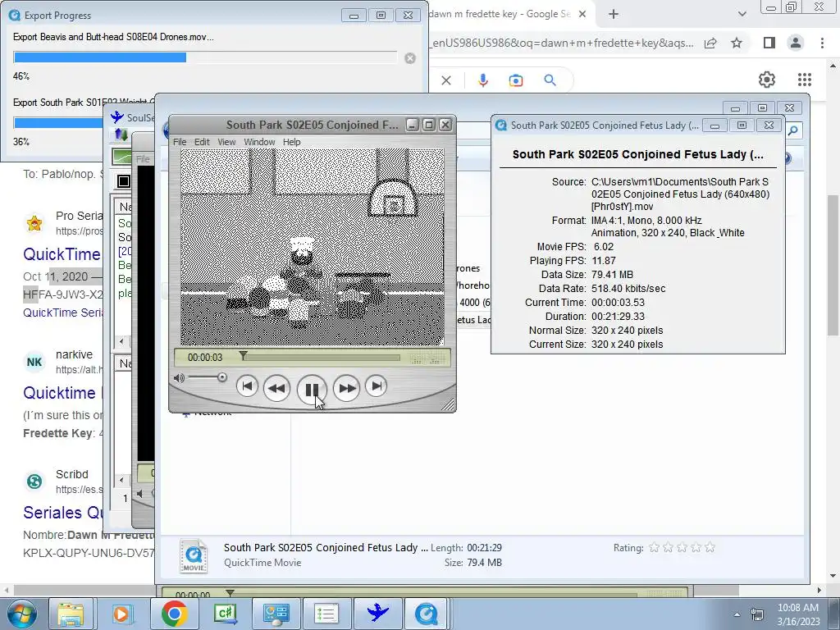The image size is (840, 630).
Task: Click the QuickTime movie file icon in details pane
Action: [194, 555]
